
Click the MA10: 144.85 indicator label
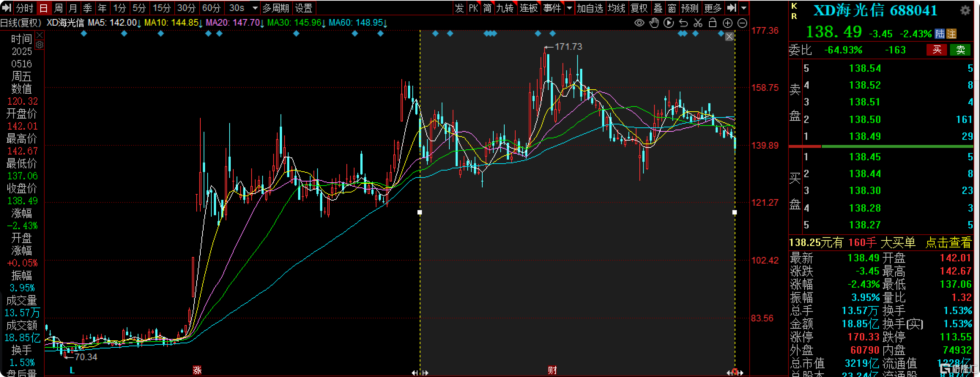pyautogui.click(x=174, y=23)
